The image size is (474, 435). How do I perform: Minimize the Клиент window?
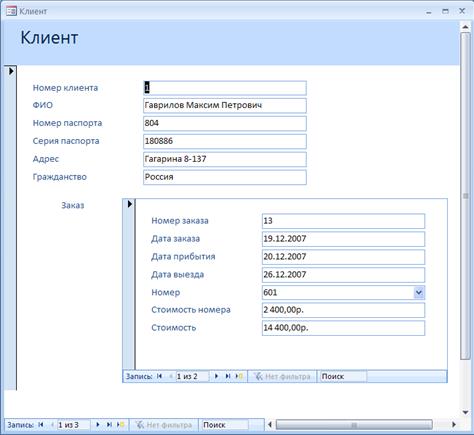click(x=429, y=11)
